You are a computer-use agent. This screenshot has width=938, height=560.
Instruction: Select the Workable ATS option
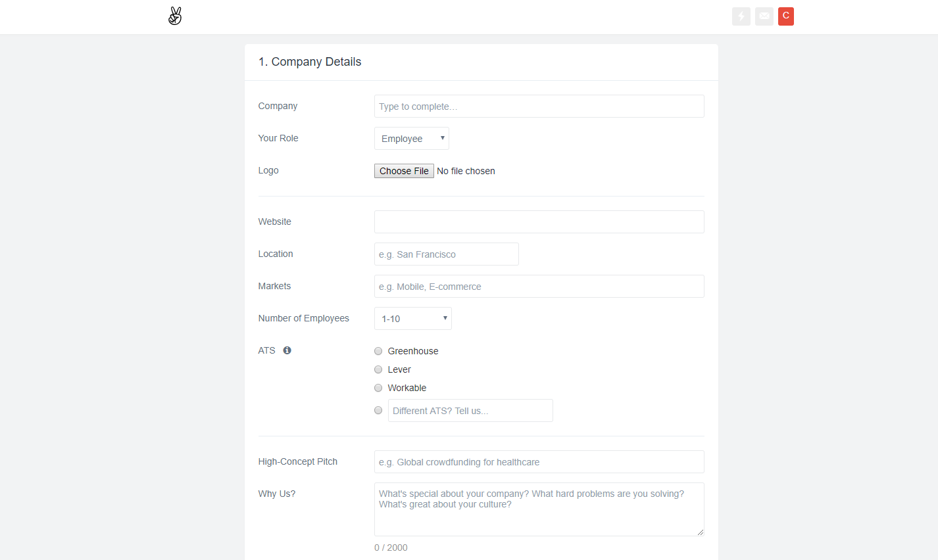pos(378,388)
